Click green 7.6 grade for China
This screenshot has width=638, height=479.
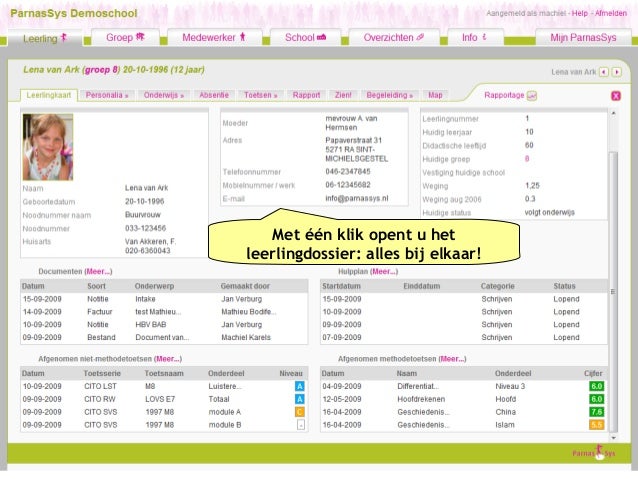596,412
